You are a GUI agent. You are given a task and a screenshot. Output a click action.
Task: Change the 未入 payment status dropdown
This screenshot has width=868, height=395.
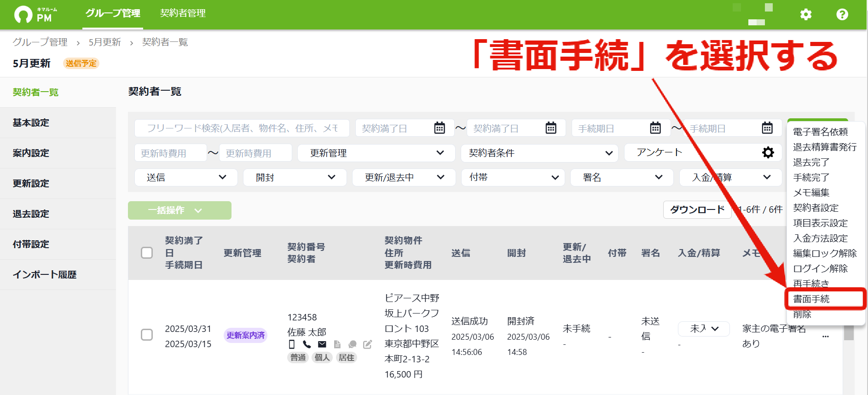(704, 329)
